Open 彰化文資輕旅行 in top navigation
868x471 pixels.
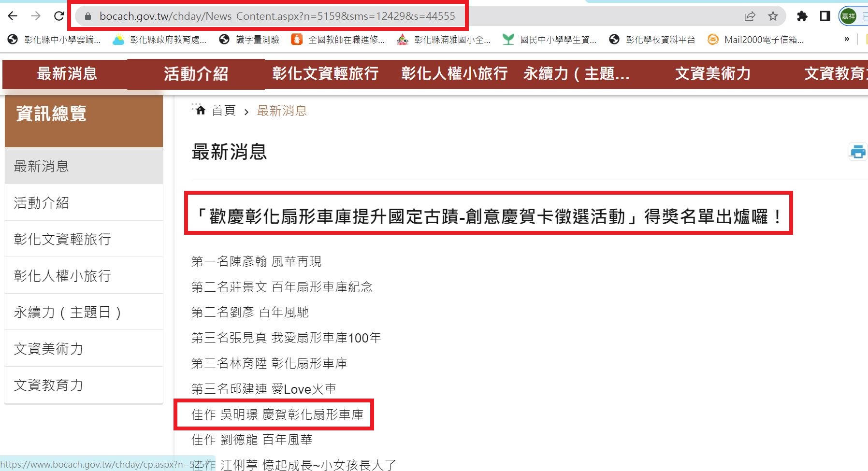325,74
